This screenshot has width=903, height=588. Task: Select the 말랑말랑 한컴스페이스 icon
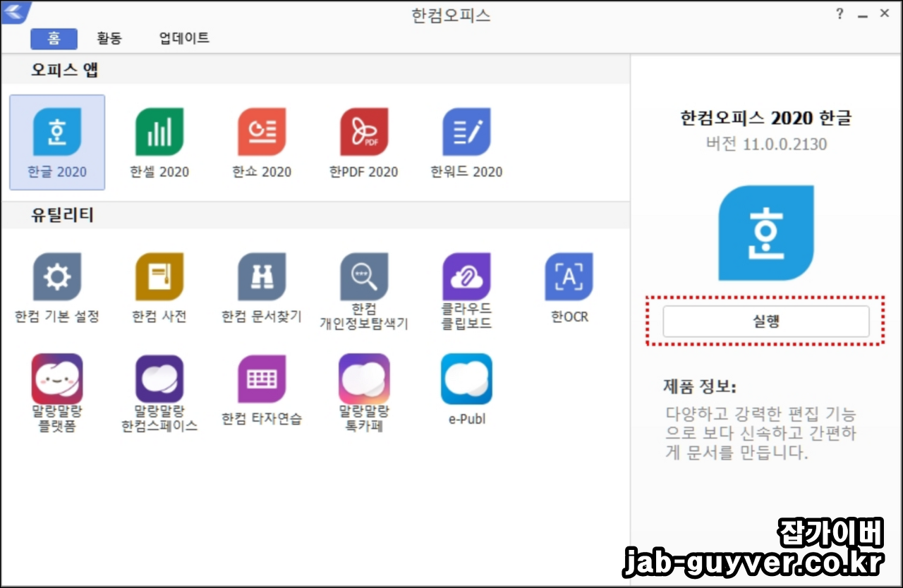point(159,379)
